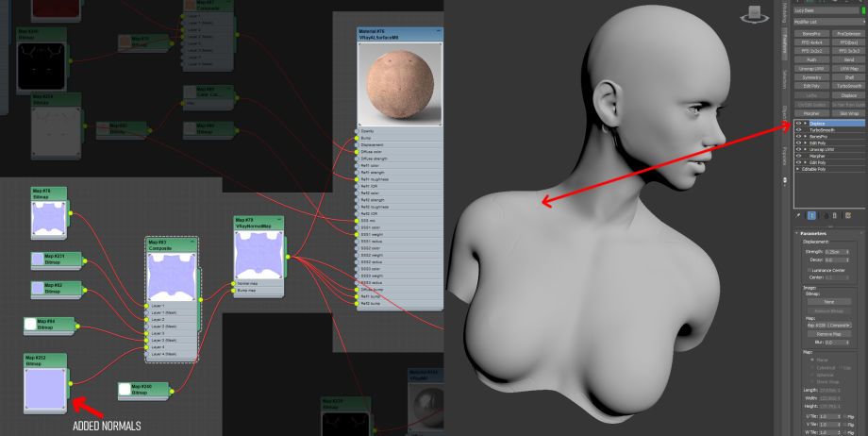Screen dimensions: 868x436
Task: Collapse the Parameters rollout
Action: click(796, 233)
